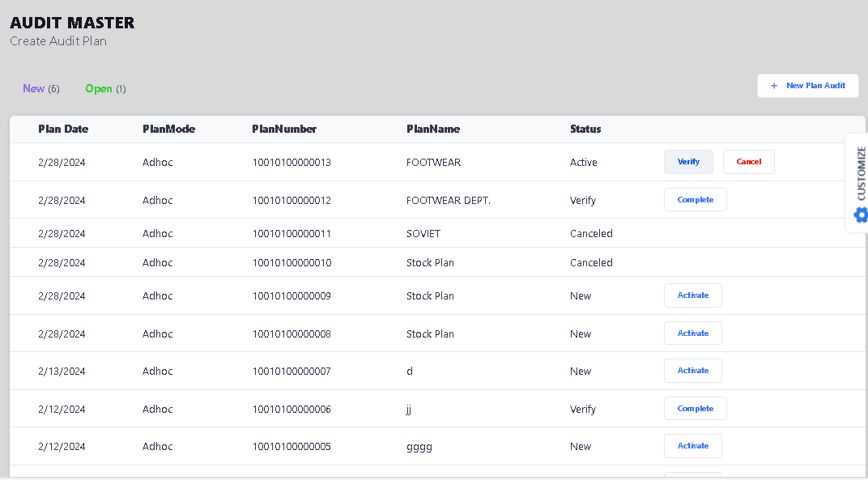Image resolution: width=868 pixels, height=480 pixels.
Task: Activate the plan named d
Action: [692, 371]
